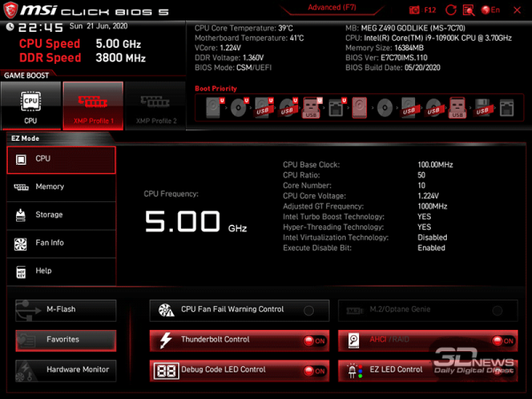Toggle Thunderbolt Control switch

tap(314, 340)
